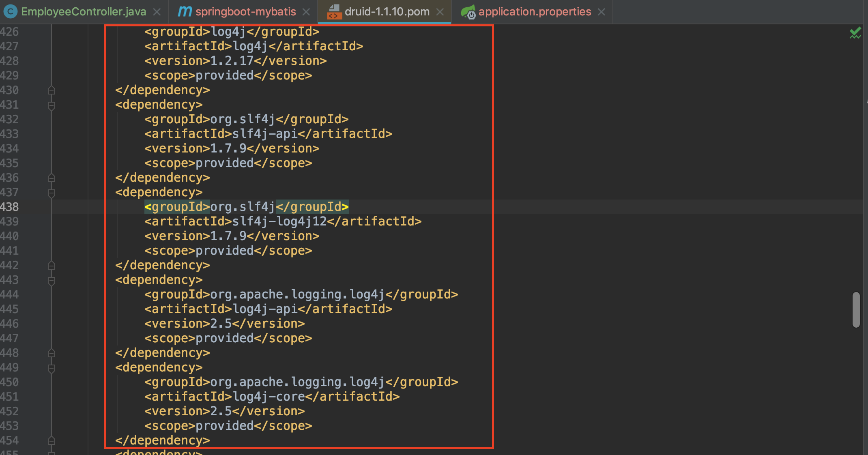Viewport: 868px width, 455px height.
Task: Click fold end marker at line 430
Action: tap(52, 90)
